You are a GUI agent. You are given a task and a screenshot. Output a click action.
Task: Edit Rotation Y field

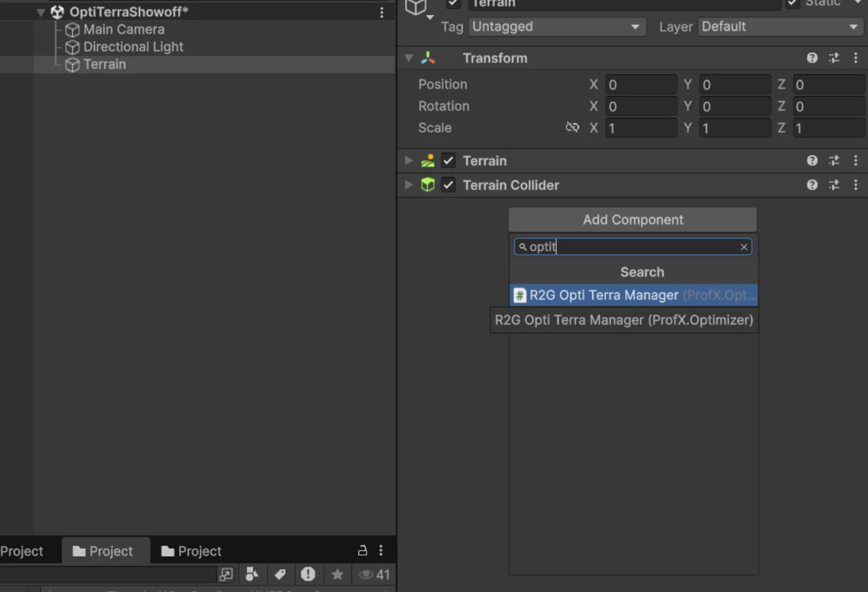[x=735, y=106]
